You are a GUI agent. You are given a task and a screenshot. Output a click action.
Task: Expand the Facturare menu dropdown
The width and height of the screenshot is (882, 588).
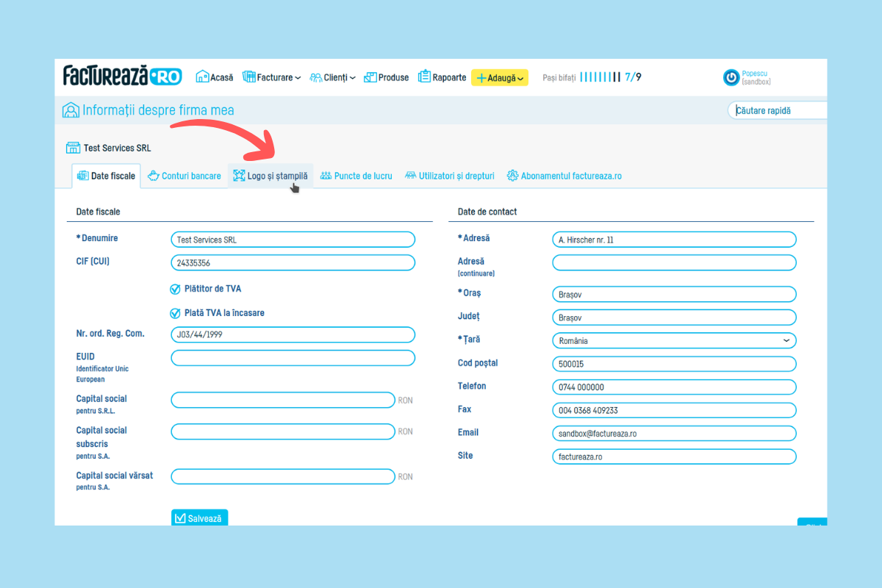pos(272,78)
